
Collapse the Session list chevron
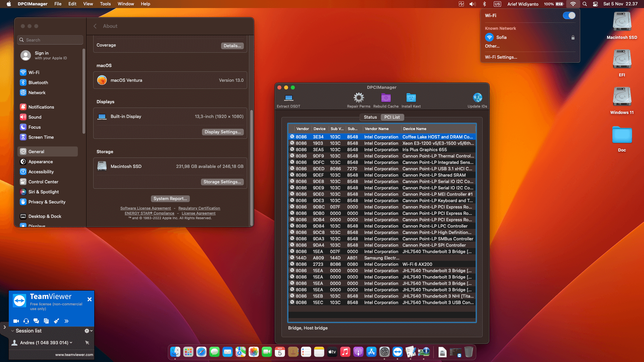click(12, 331)
